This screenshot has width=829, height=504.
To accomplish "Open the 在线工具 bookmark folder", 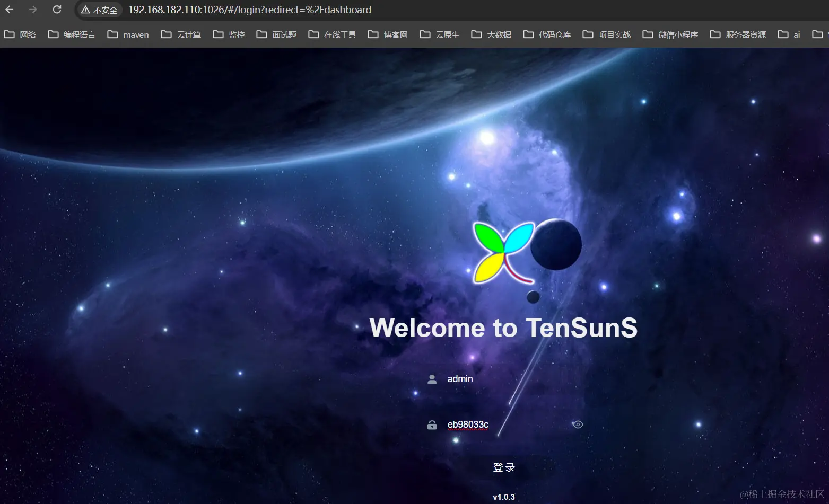I will pos(332,34).
